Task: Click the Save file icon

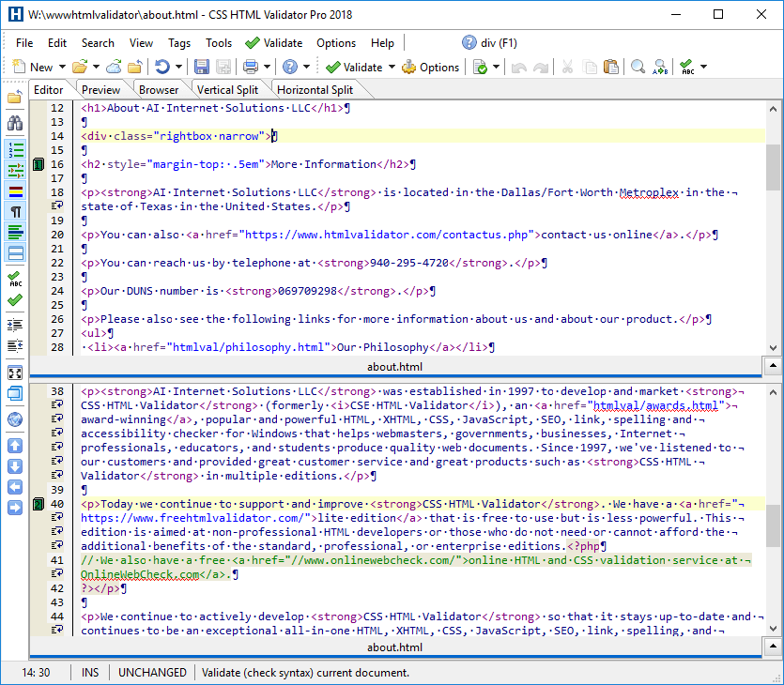Action: [x=202, y=67]
